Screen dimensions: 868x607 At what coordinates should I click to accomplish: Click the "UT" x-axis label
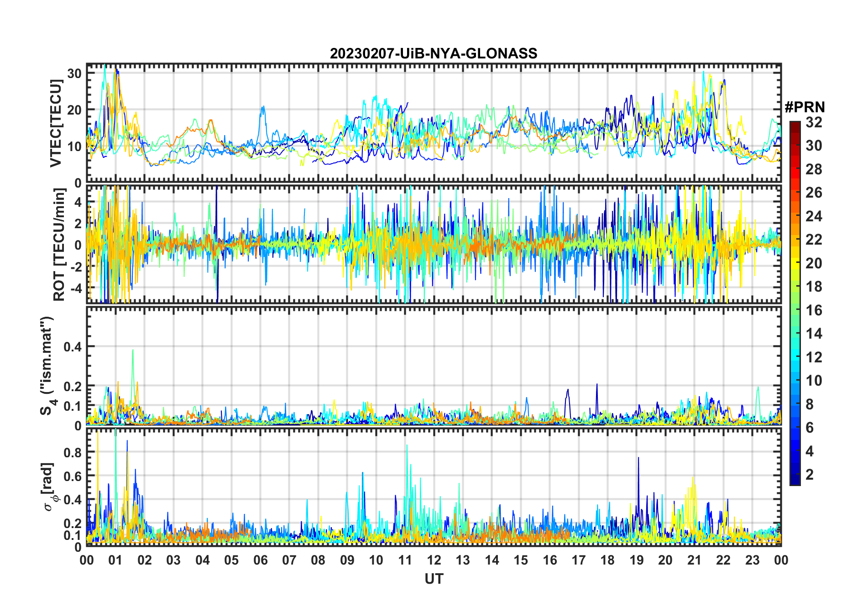click(434, 579)
